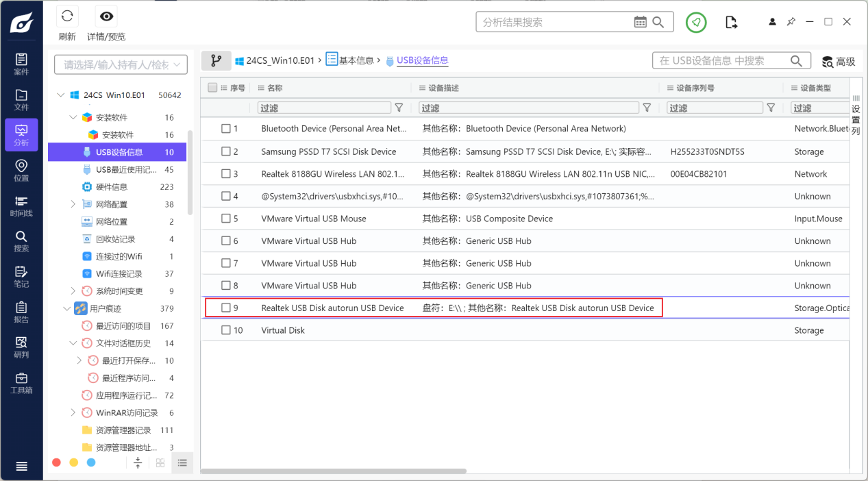The image size is (868, 481).
Task: Check row 4 usbxhci.sys checkbox
Action: pos(226,196)
